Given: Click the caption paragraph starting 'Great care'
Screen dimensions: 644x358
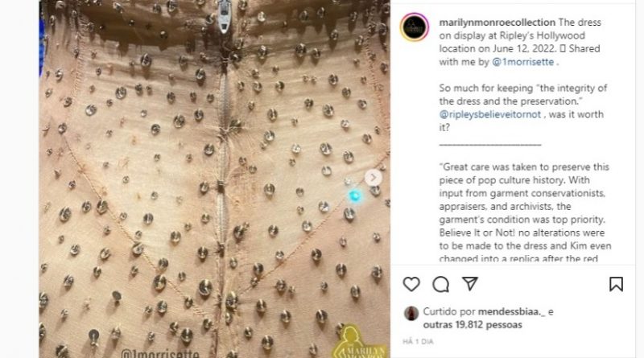Looking at the screenshot, I should click(525, 212).
